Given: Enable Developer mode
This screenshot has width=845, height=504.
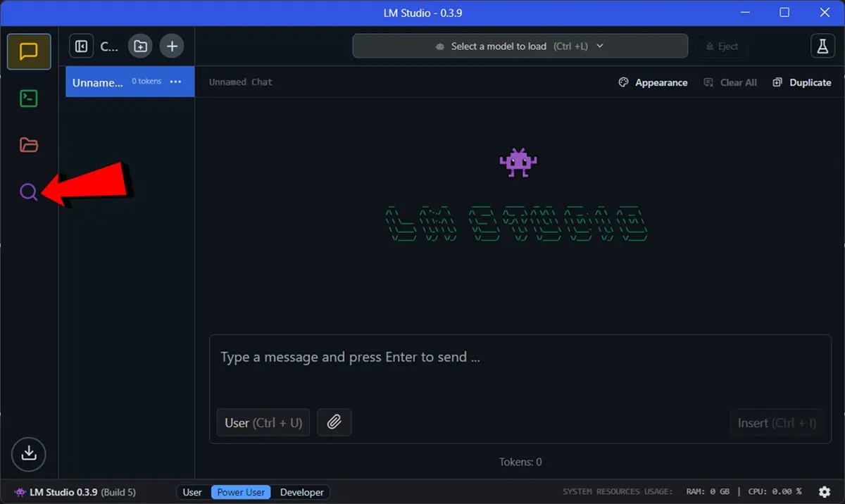Looking at the screenshot, I should (301, 492).
